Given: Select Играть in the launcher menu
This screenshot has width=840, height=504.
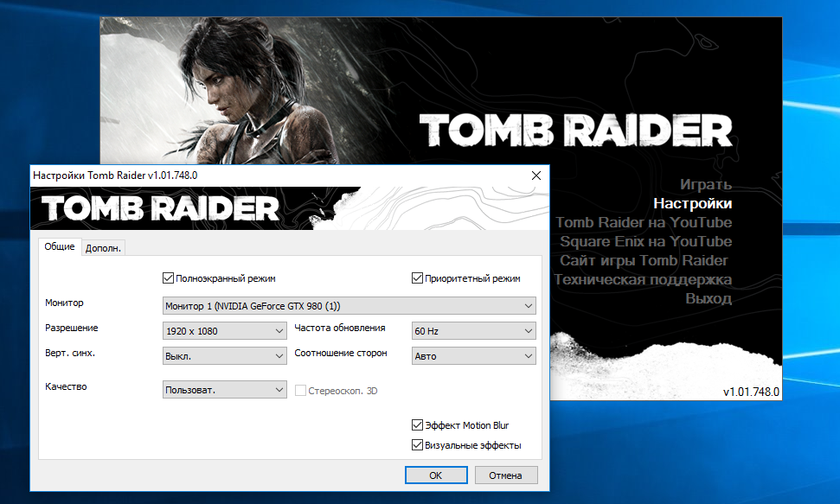Looking at the screenshot, I should coord(706,185).
